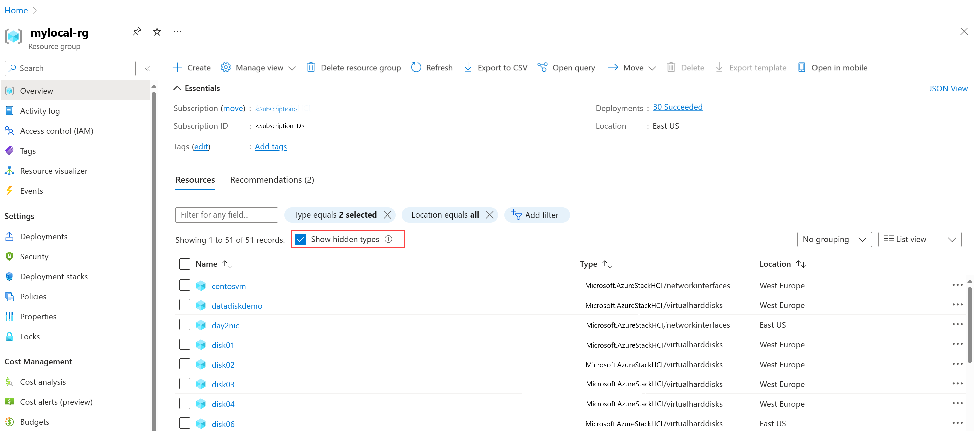Screen dimensions: 980x431
Task: Show info for hidden types
Action: 388,239
